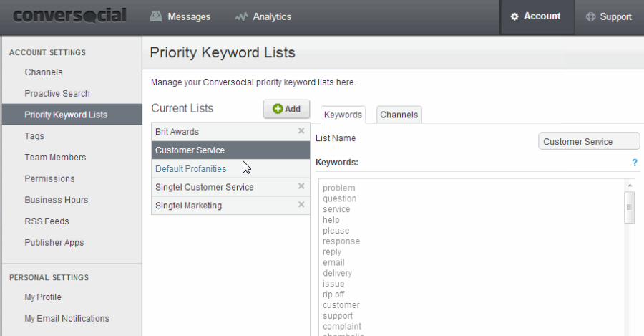Click the Messages inbox icon
This screenshot has width=644, height=336.
(156, 16)
